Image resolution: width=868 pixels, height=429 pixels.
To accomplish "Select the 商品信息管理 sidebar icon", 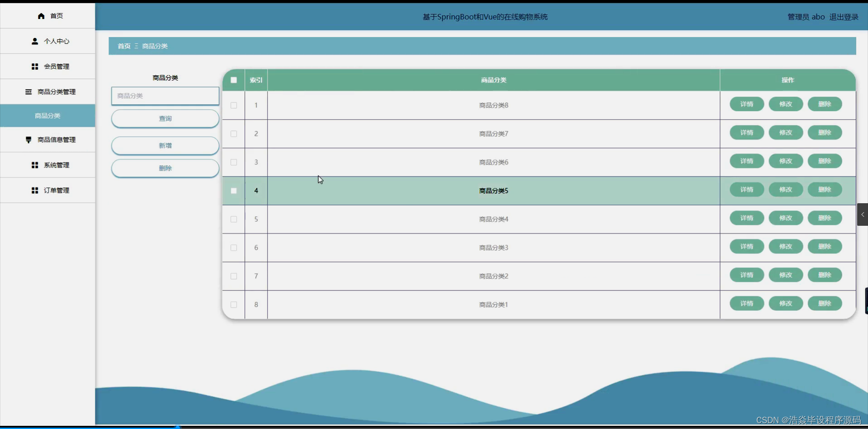I will tap(28, 140).
